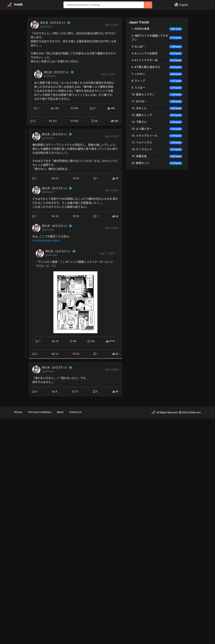Screen dimensions: 215x644
Task: Open the English language selector
Action: tap(181, 5)
